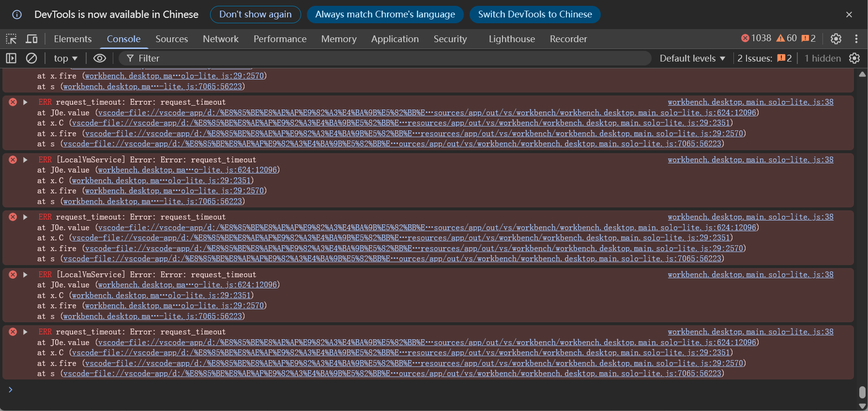
Task: Open the three-dot customize DevTools menu
Action: pyautogui.click(x=856, y=39)
